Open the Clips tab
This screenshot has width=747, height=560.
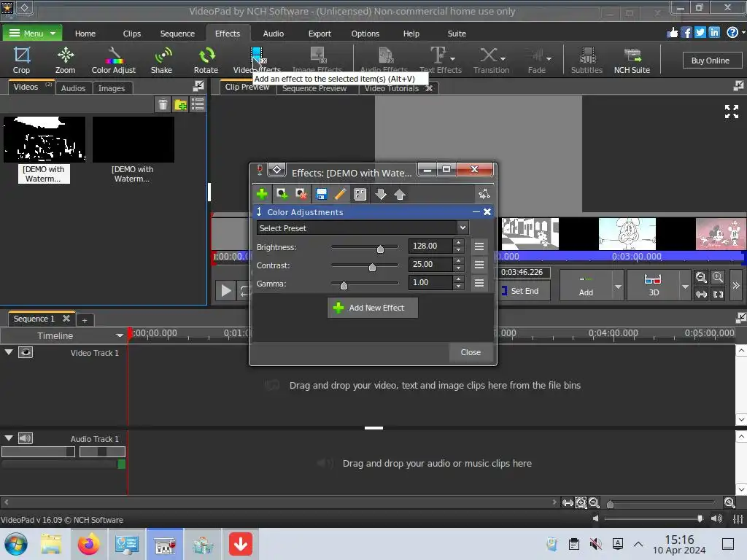pos(131,34)
